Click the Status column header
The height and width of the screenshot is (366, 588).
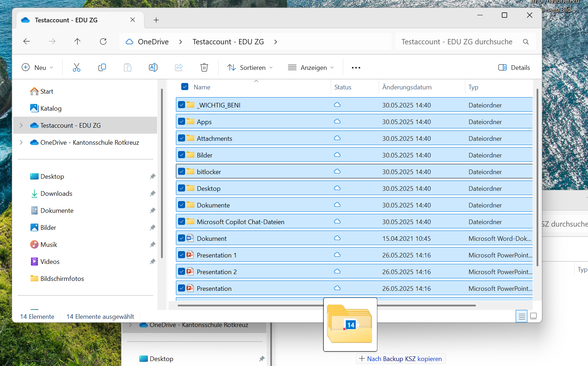(343, 87)
